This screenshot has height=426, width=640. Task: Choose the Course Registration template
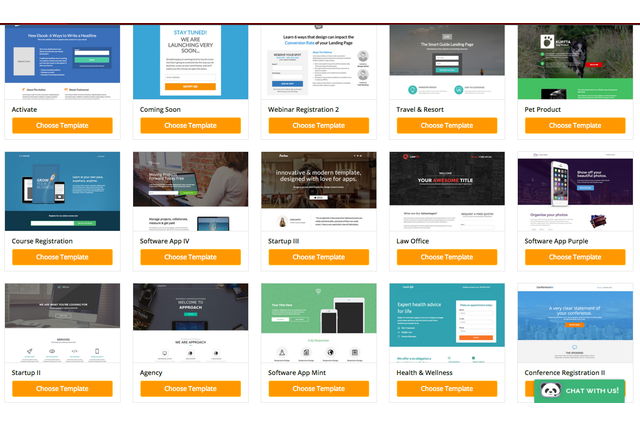[62, 257]
